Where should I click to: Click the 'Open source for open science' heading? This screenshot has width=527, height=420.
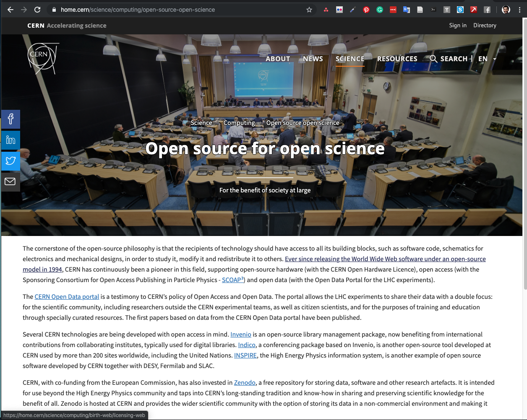[265, 148]
